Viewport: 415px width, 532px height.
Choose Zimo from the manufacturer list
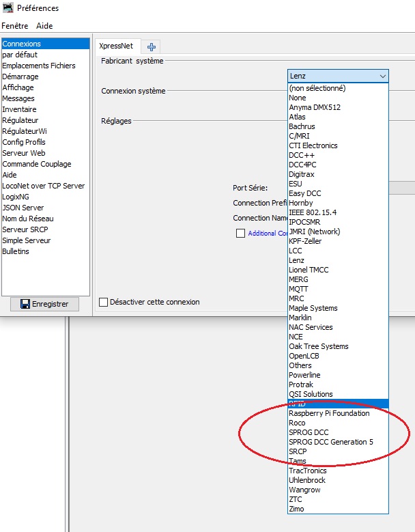(x=338, y=509)
